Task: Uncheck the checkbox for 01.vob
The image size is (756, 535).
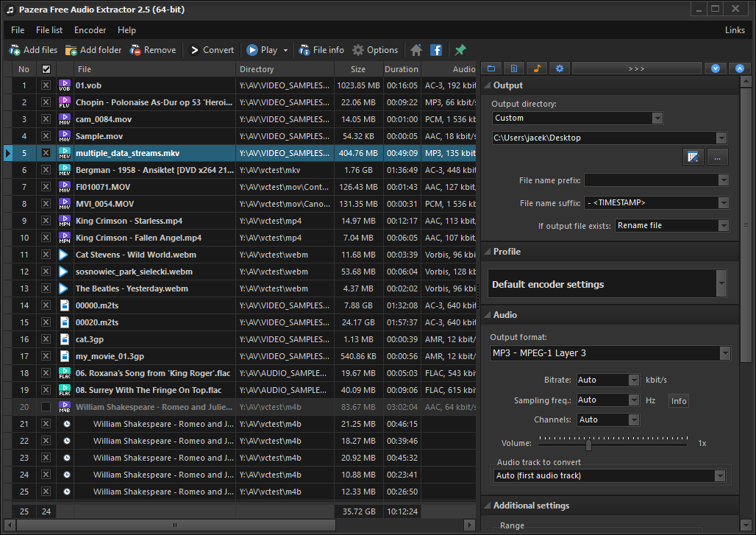Action: tap(46, 85)
